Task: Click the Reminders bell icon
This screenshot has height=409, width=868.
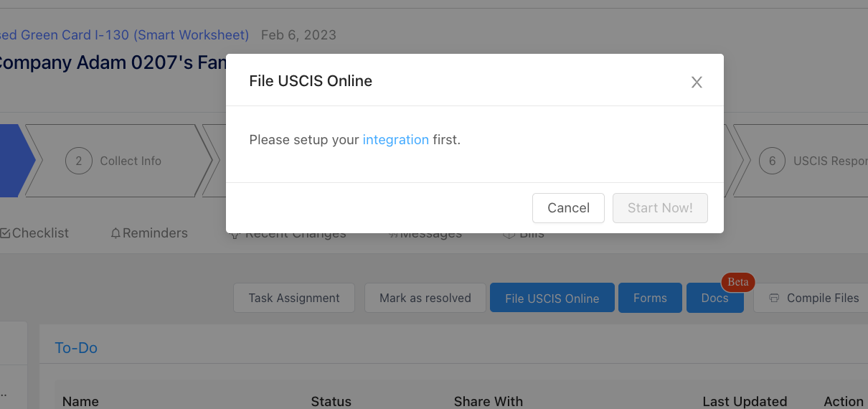Action: pos(115,233)
